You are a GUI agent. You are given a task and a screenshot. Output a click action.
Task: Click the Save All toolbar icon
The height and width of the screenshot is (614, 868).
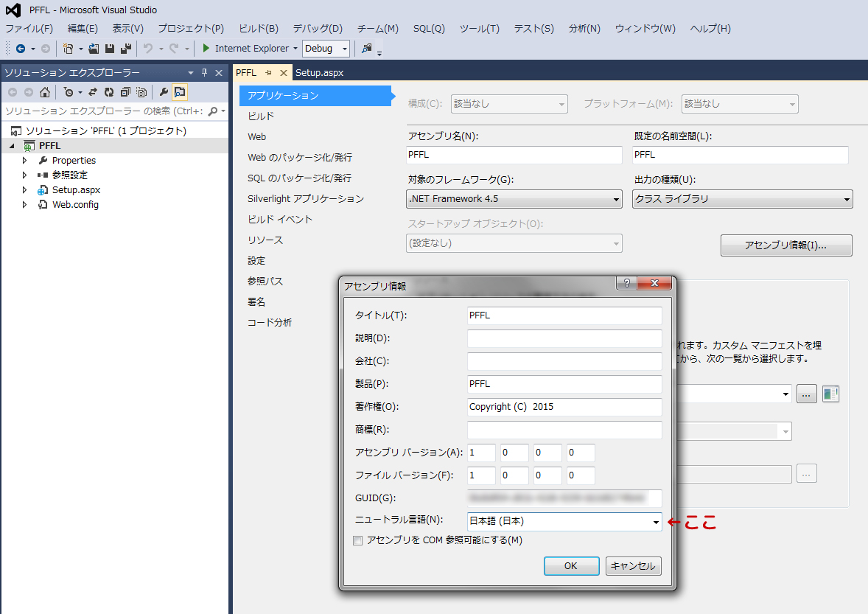tap(126, 49)
